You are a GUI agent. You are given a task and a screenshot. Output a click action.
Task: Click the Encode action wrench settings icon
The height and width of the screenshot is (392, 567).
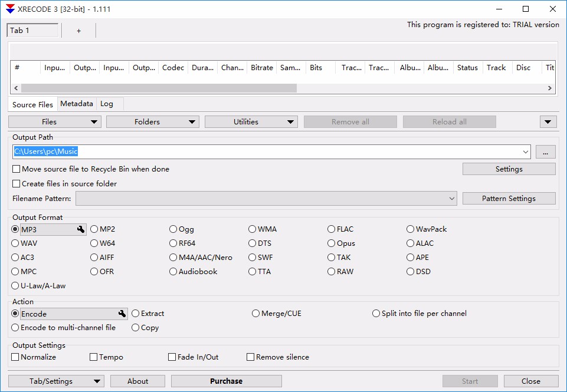tap(122, 314)
